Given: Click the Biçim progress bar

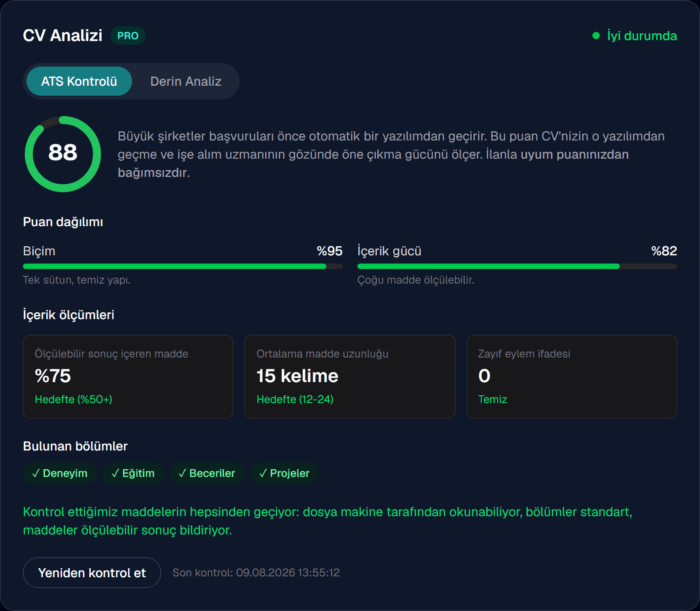Looking at the screenshot, I should 183,266.
